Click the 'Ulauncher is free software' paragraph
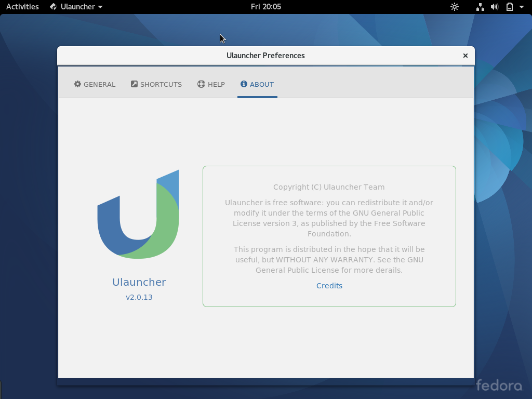 pyautogui.click(x=329, y=218)
